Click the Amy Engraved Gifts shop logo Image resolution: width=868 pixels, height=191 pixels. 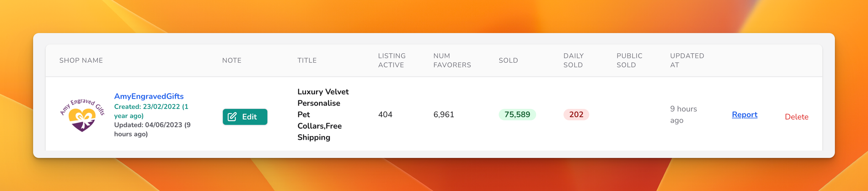[82, 115]
